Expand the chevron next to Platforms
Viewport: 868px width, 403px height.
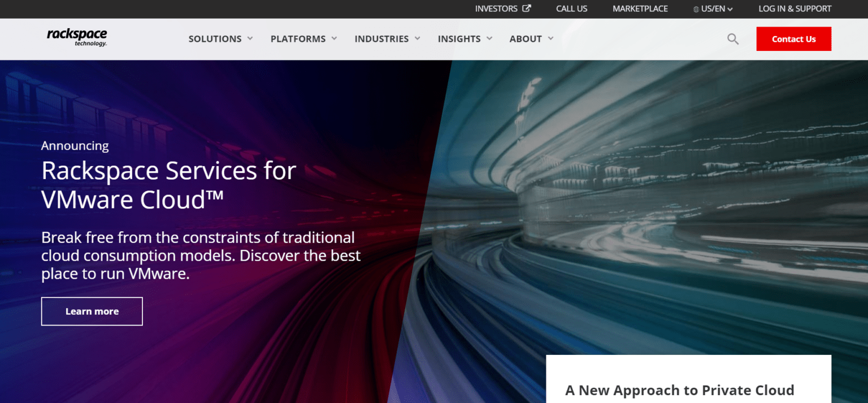coord(334,38)
